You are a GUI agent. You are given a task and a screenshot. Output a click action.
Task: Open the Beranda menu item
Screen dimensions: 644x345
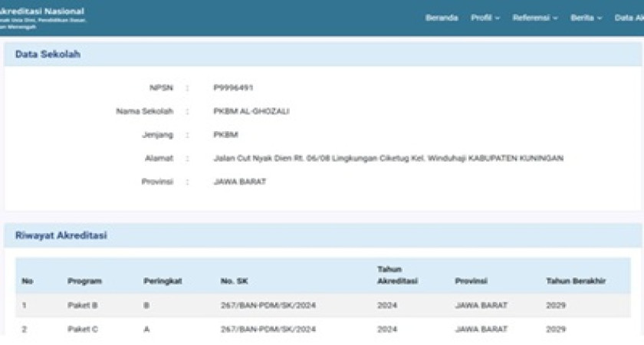click(x=442, y=18)
